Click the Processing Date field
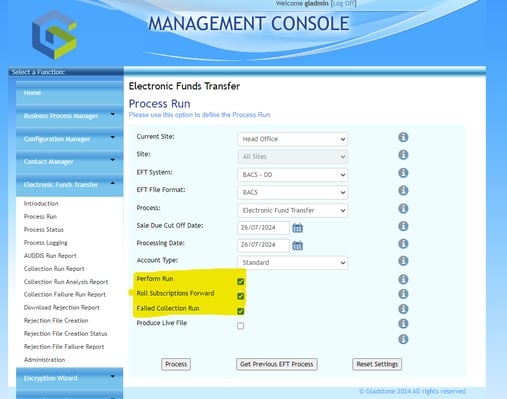This screenshot has width=507, height=399. pos(263,245)
